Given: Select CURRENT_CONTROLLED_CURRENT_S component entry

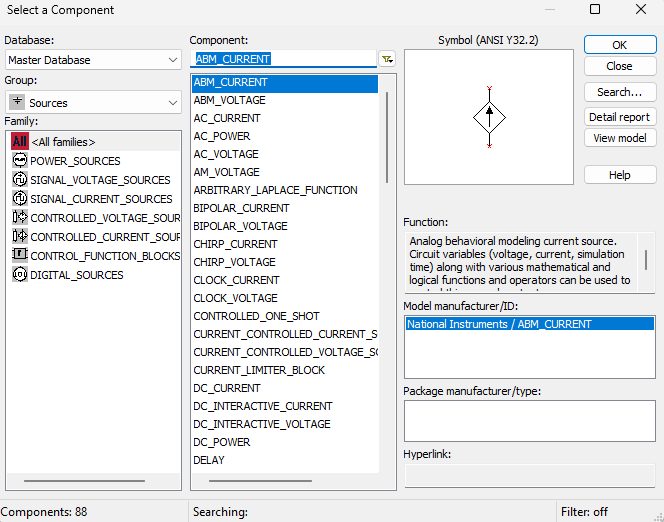Looking at the screenshot, I should click(x=285, y=334).
